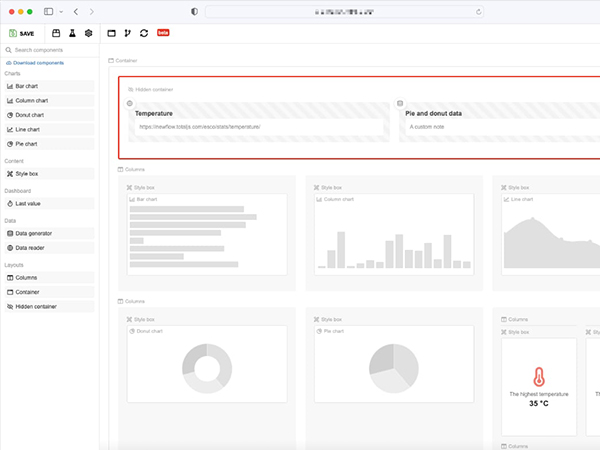This screenshot has width=600, height=450.
Task: Click the SAVE button
Action: tap(22, 33)
